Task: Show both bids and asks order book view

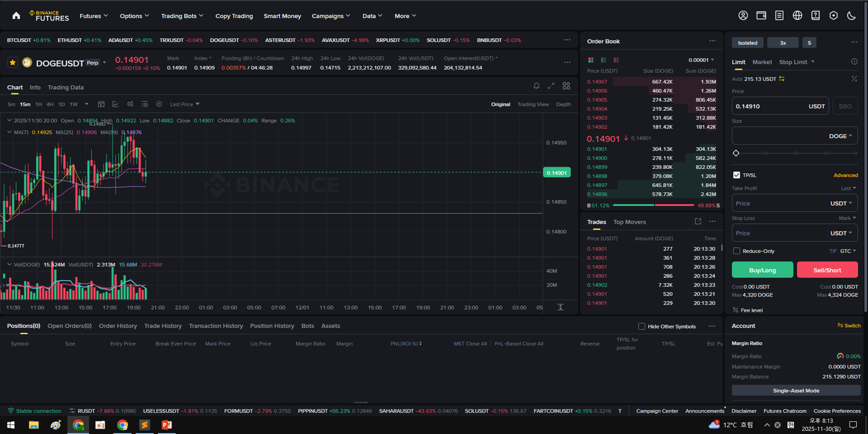Action: click(591, 60)
